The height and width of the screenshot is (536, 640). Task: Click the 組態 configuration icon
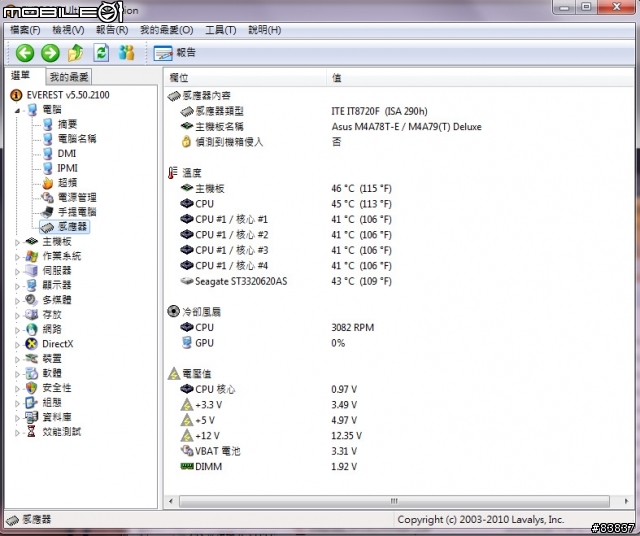(x=31, y=403)
